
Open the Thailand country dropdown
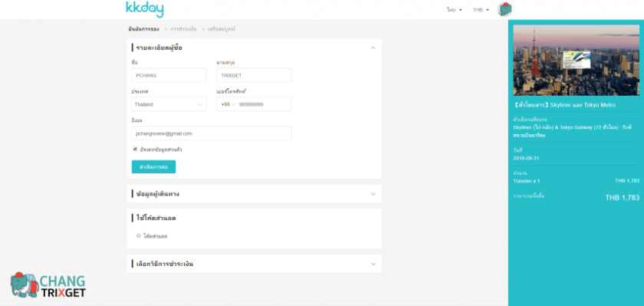click(x=169, y=104)
